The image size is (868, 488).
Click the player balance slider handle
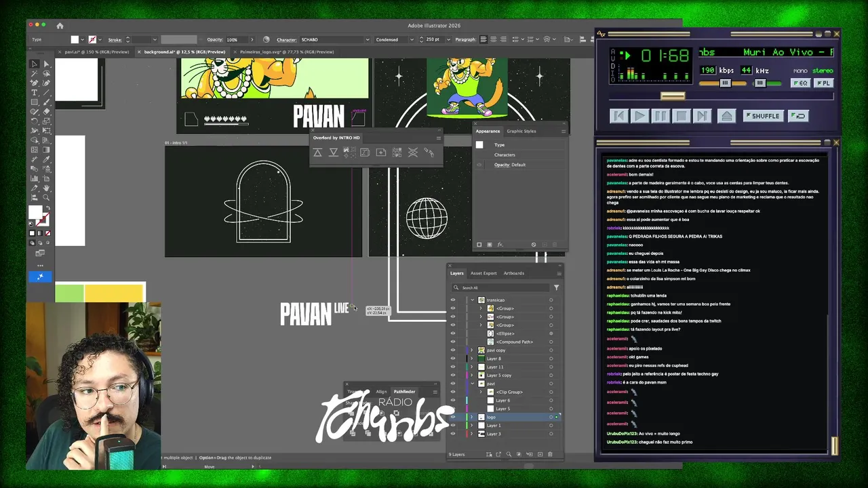pyautogui.click(x=760, y=83)
